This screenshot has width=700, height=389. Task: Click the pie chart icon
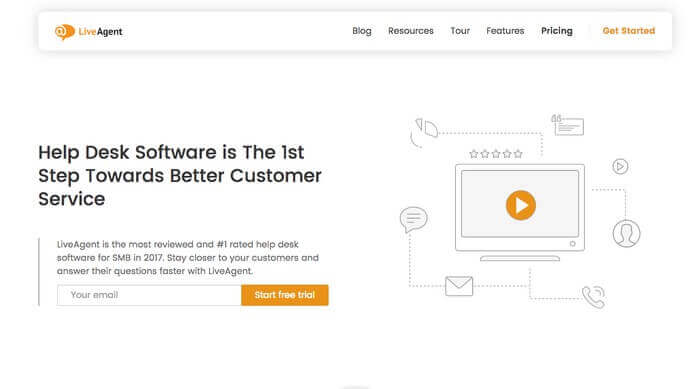coord(424,132)
